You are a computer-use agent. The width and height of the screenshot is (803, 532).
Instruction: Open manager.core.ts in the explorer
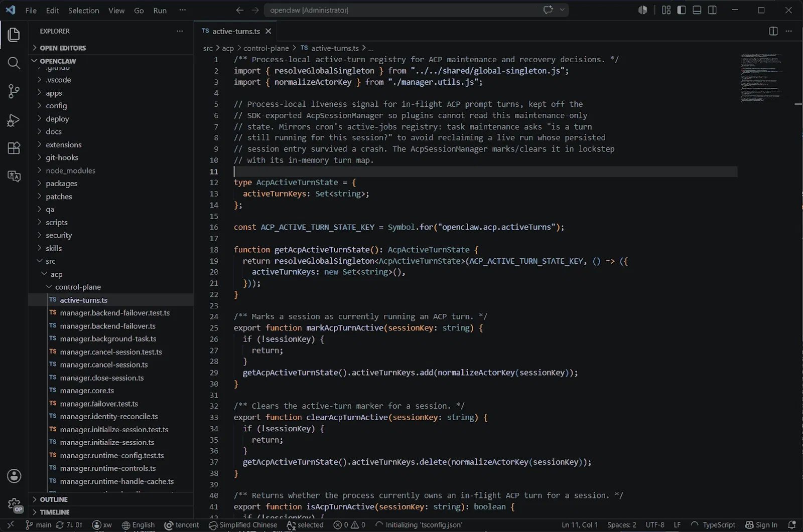click(x=111, y=391)
